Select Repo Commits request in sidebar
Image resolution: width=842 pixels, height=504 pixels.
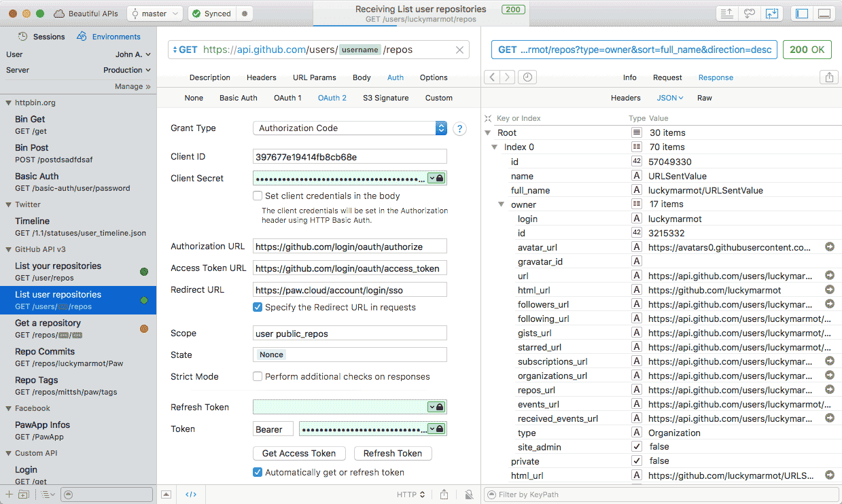click(x=45, y=352)
